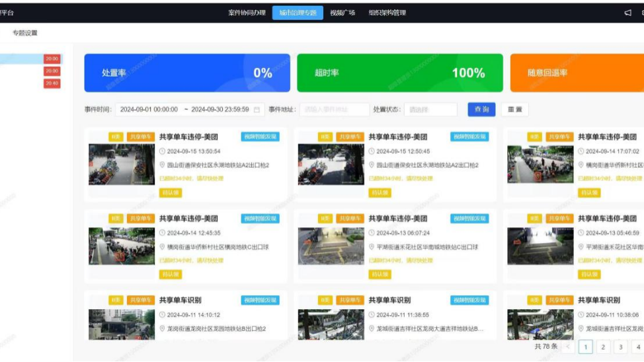Click the red 20:40 badge in sidebar
Viewport: 644px width, 362px height.
(x=52, y=83)
